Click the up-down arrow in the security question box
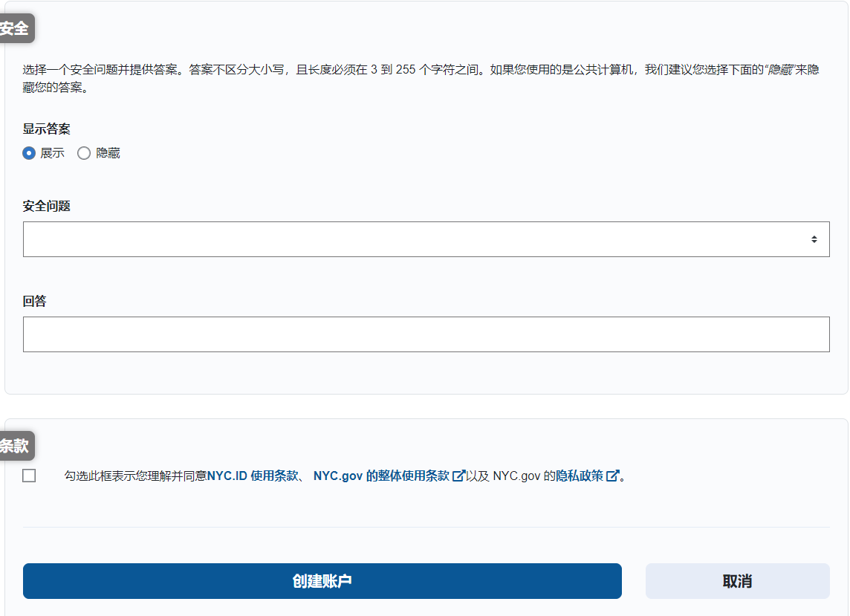Viewport: 850px width, 616px height. tap(814, 239)
